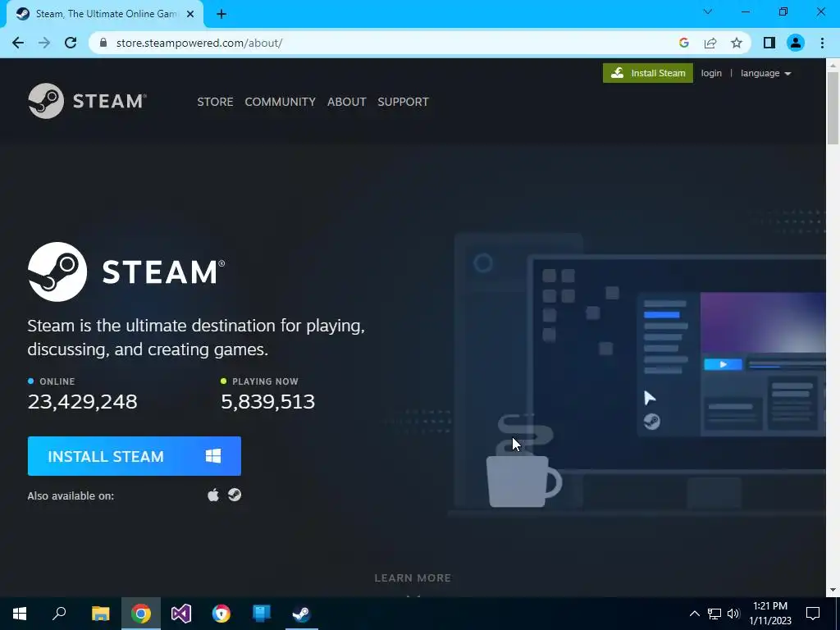
Task: Click the 'Also available on:' text
Action: 71,496
